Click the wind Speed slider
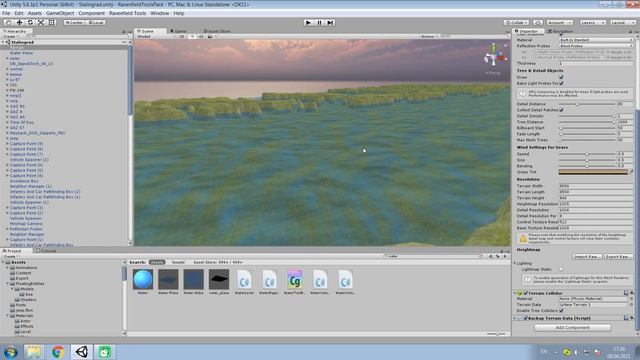The height and width of the screenshot is (360, 640). pos(587,154)
